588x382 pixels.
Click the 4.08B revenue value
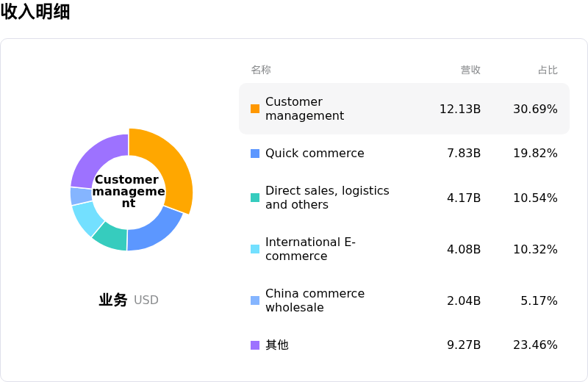tap(464, 249)
